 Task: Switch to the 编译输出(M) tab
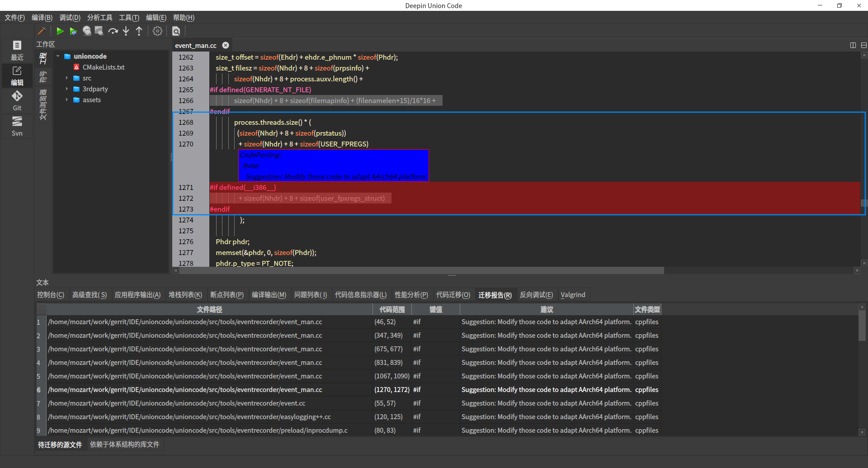click(x=269, y=295)
